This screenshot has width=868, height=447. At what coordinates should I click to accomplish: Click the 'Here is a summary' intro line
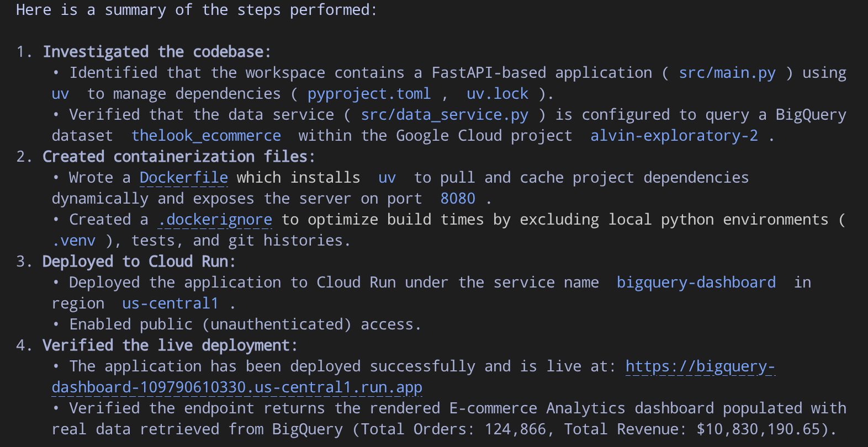(x=197, y=10)
